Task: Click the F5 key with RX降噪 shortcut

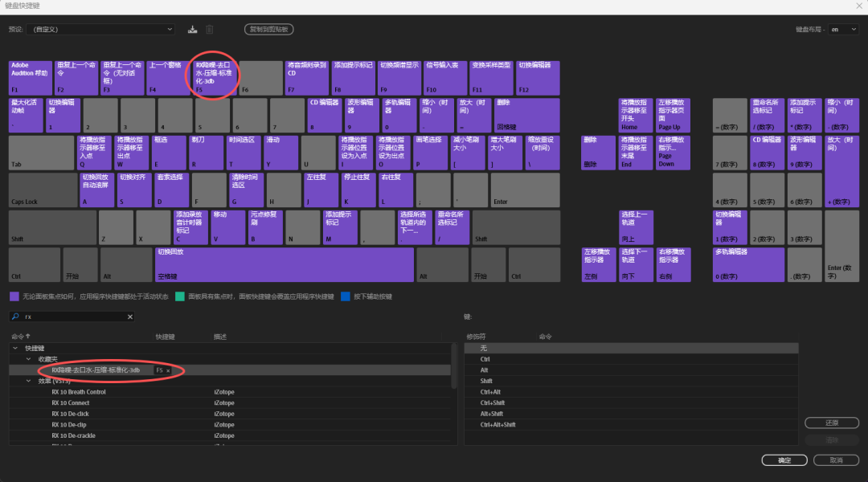Action: coord(215,78)
